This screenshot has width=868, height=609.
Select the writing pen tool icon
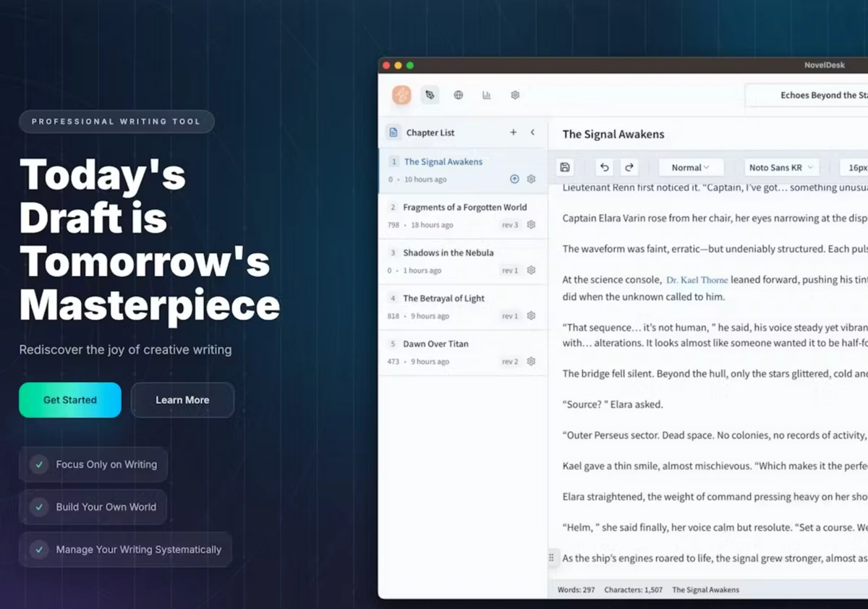click(430, 95)
